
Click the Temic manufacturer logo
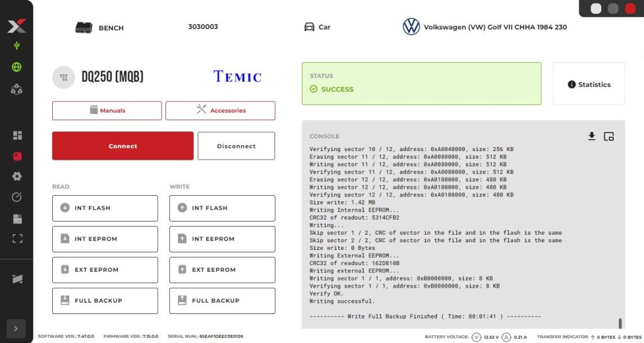coord(237,76)
